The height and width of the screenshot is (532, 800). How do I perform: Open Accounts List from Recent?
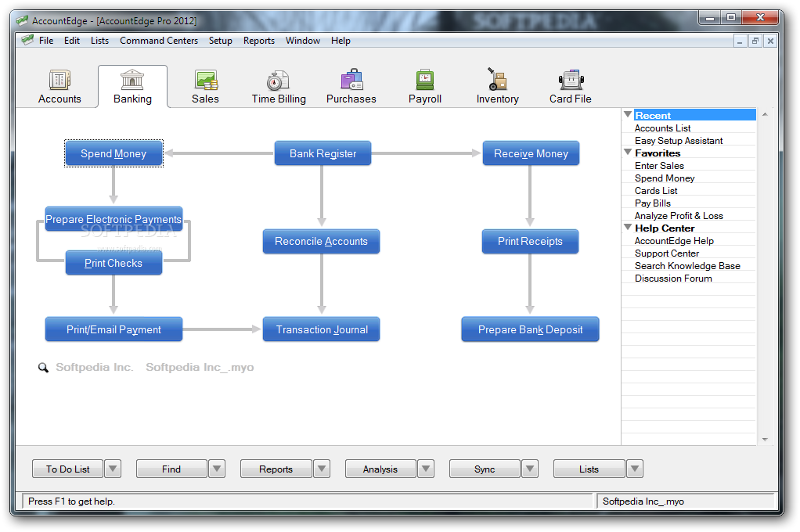[x=662, y=128]
